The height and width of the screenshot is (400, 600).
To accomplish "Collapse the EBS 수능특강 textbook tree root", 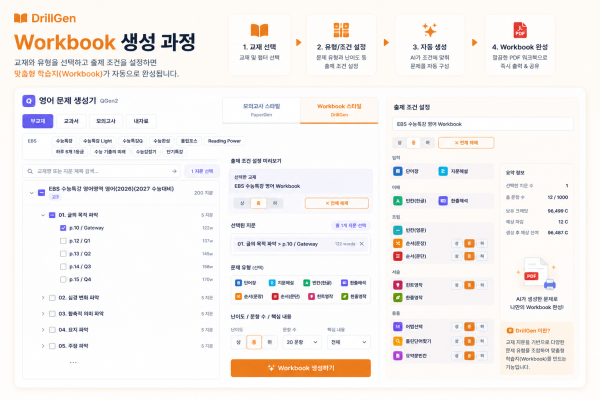I will (x=32, y=193).
